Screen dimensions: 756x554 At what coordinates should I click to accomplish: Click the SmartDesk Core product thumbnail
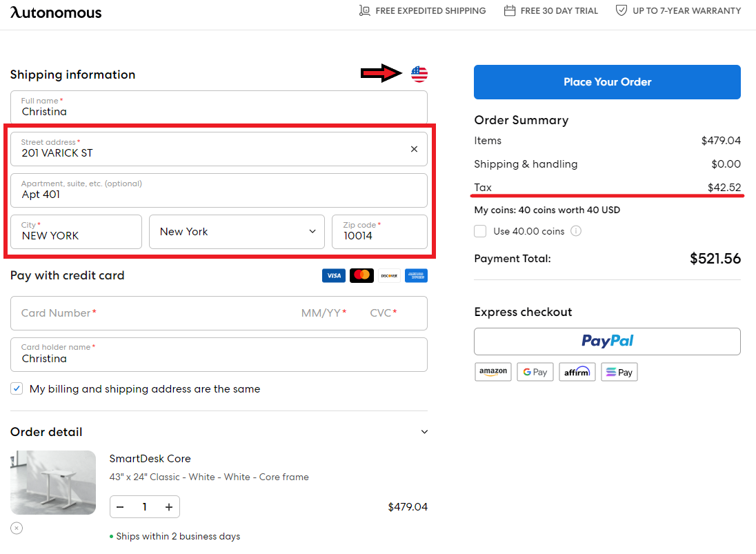pyautogui.click(x=53, y=482)
